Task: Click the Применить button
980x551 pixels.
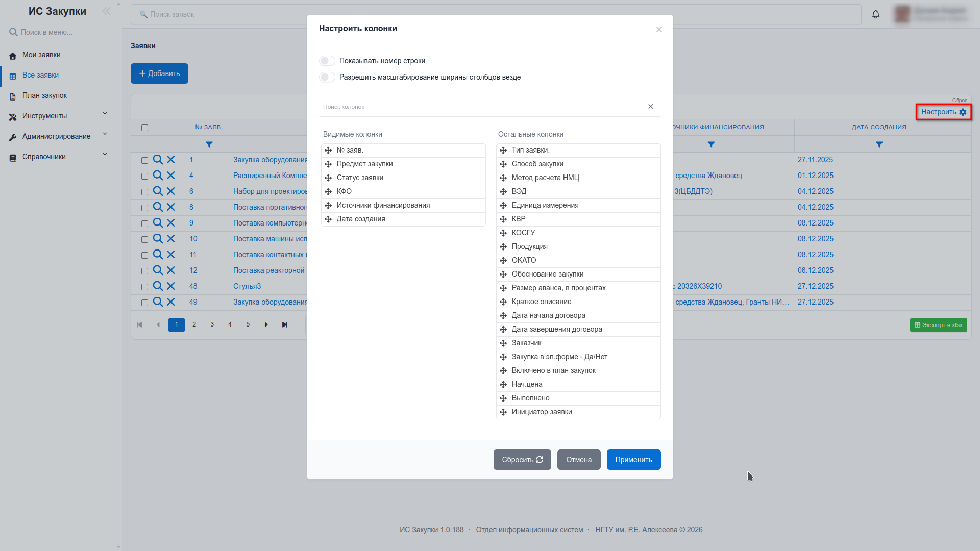Action: click(x=633, y=460)
